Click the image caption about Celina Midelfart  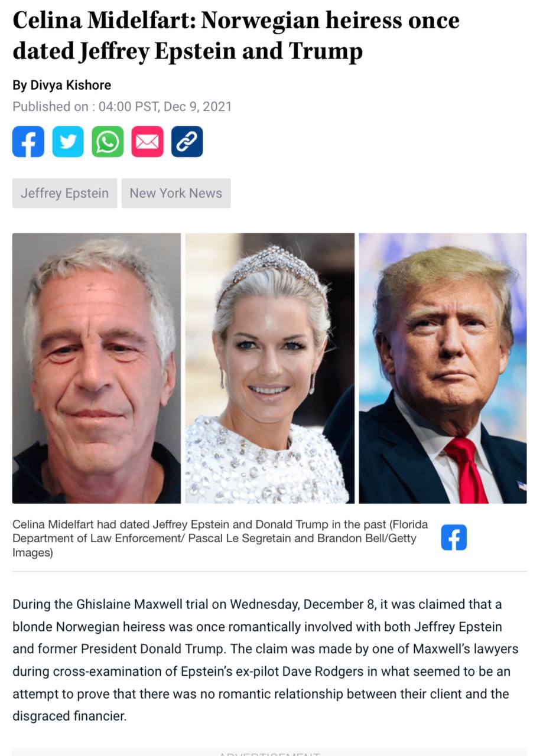(x=220, y=538)
